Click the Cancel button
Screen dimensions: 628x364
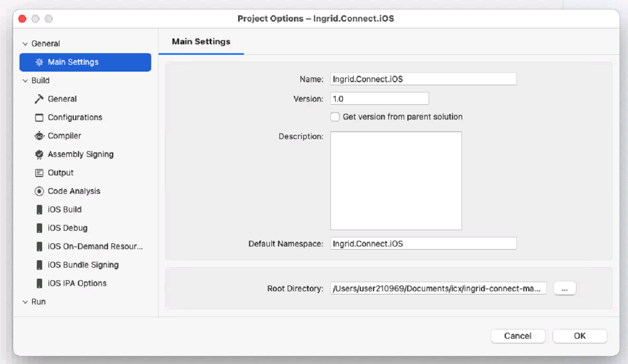tap(517, 336)
